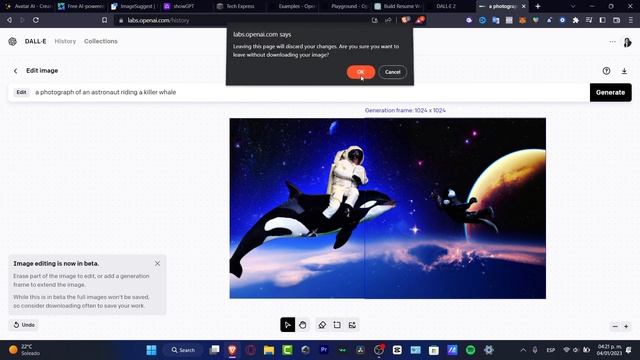640x360 pixels.
Task: Open a new browser tab
Action: (x=538, y=6)
